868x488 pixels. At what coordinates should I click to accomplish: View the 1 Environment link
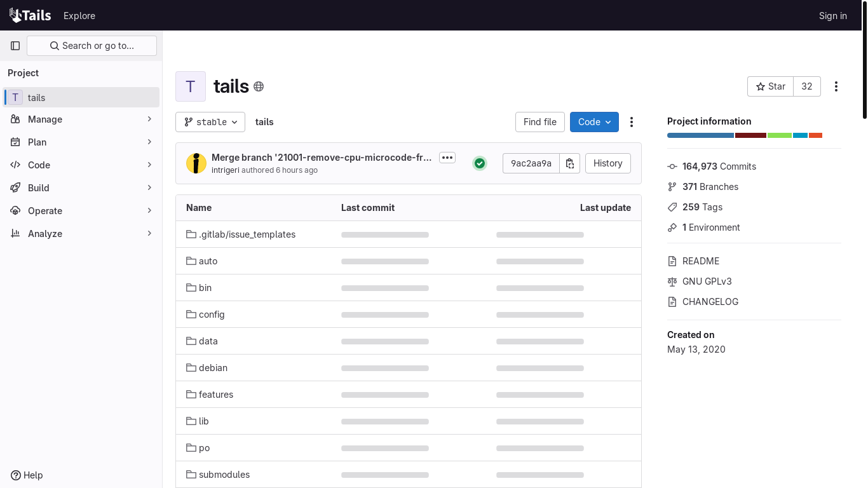[711, 227]
